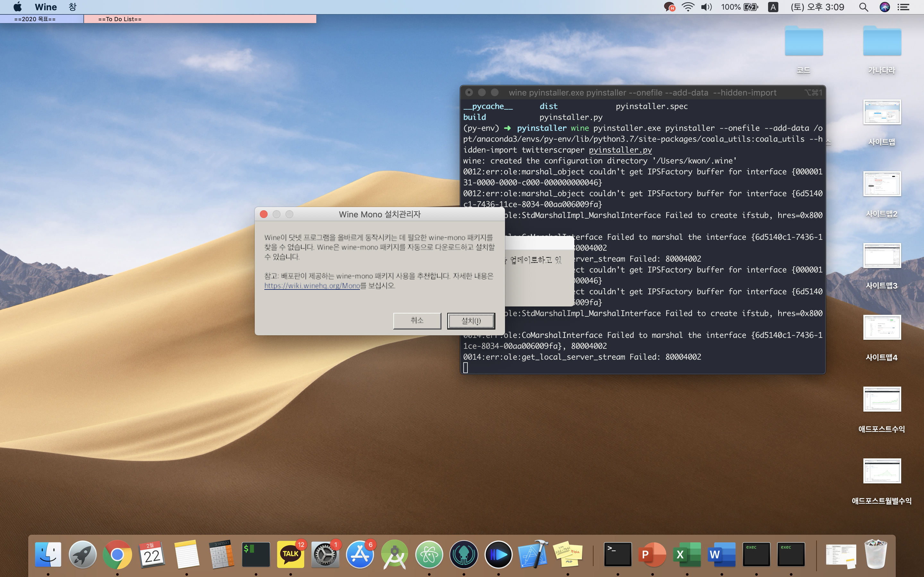Screen dimensions: 924x577
Task: Open the wiki.winehq.org/Mono link
Action: click(312, 285)
